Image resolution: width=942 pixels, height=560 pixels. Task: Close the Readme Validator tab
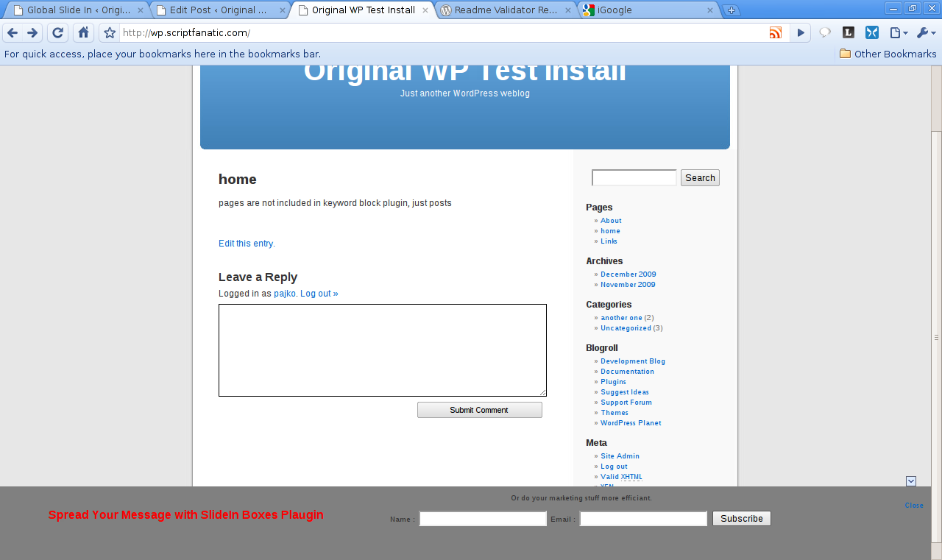coord(568,10)
